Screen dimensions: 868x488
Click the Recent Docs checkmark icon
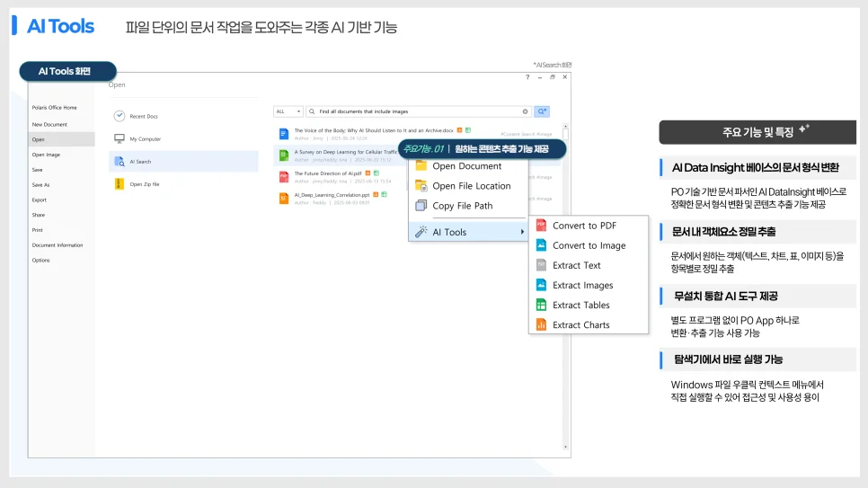click(119, 116)
